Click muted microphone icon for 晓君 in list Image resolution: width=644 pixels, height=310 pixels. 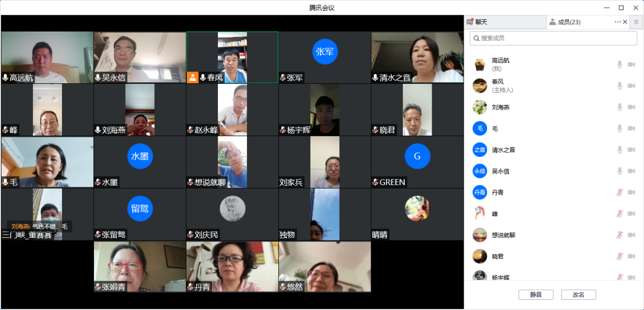(x=620, y=257)
